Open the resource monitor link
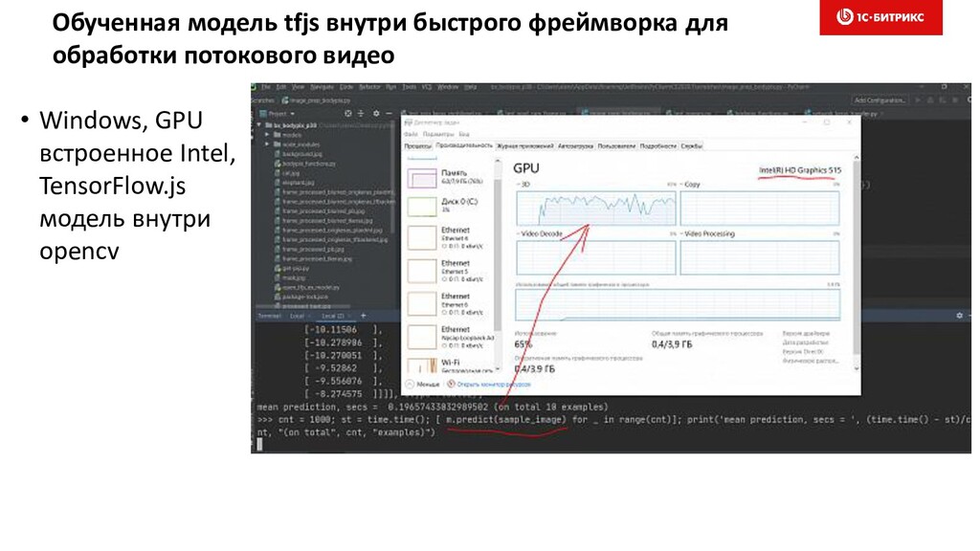 tap(489, 385)
